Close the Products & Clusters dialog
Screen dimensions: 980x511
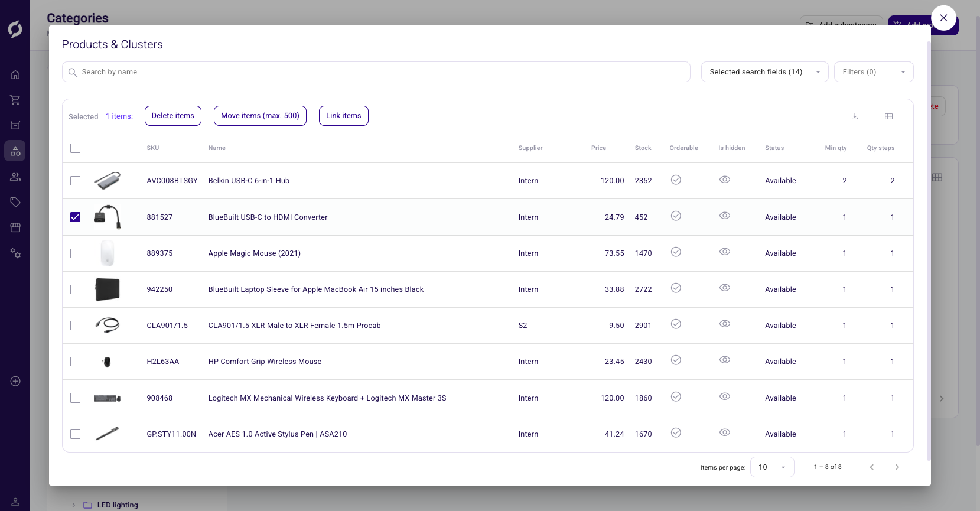(943, 18)
